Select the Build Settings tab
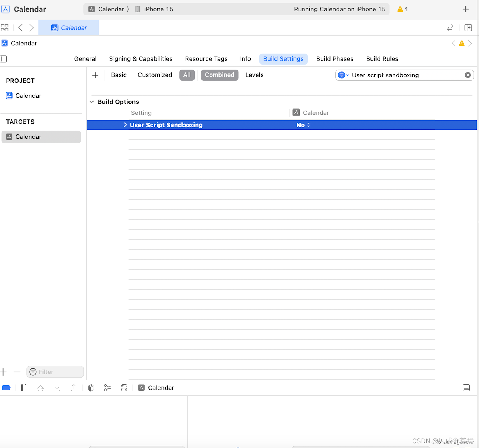Image resolution: width=479 pixels, height=448 pixels. (283, 59)
